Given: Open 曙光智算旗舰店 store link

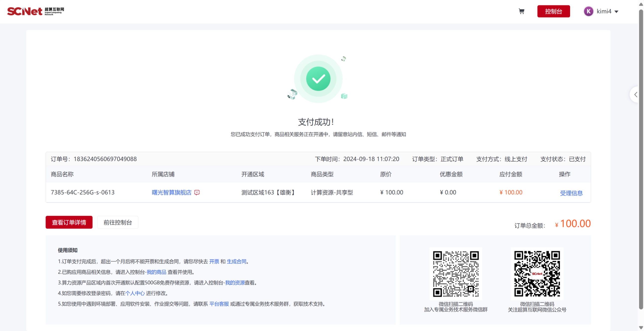Looking at the screenshot, I should [172, 192].
